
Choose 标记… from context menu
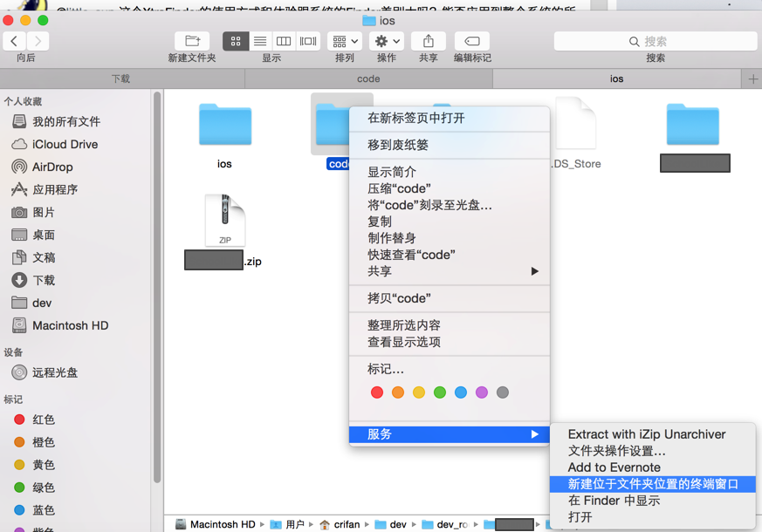pyautogui.click(x=449, y=369)
